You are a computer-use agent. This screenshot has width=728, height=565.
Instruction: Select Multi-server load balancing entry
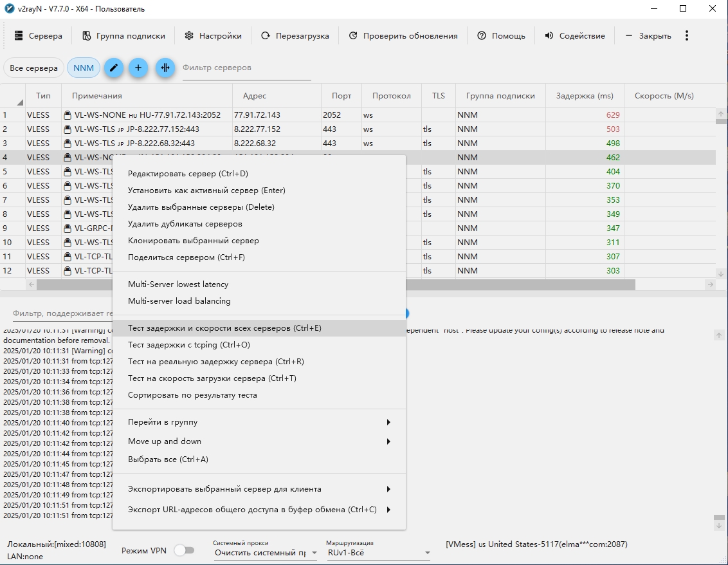click(259, 301)
